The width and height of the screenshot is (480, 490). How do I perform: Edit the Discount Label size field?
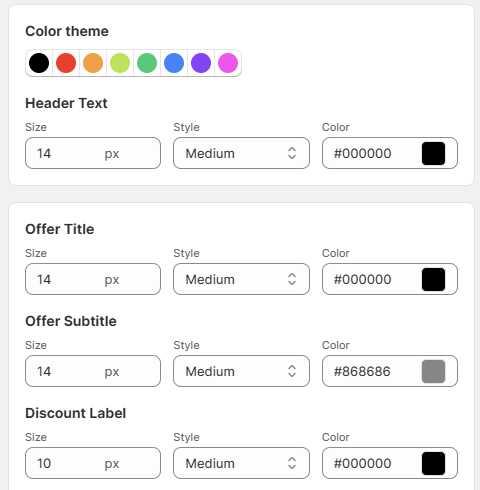click(93, 463)
